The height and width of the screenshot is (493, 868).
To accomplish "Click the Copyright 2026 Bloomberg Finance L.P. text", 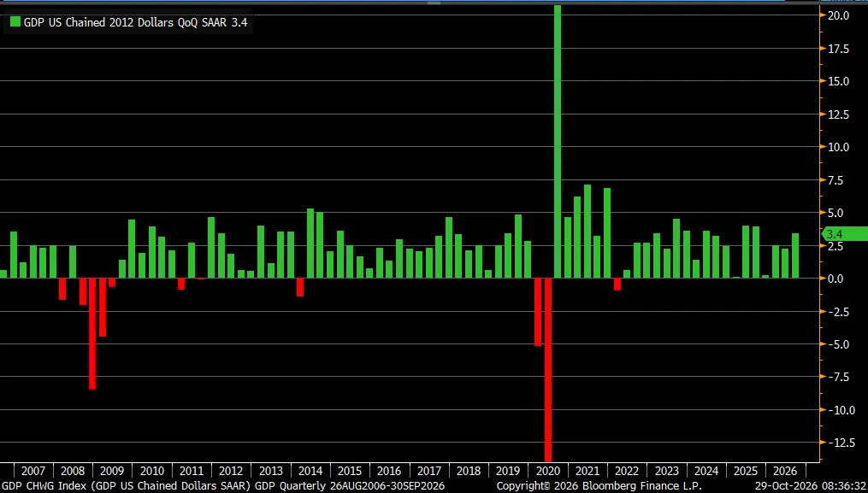I will pos(599,486).
